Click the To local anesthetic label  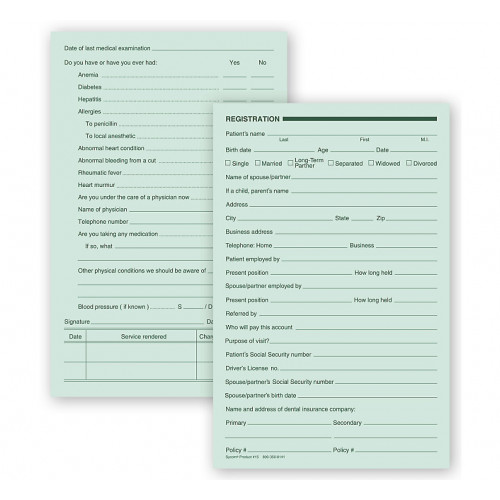(x=110, y=136)
